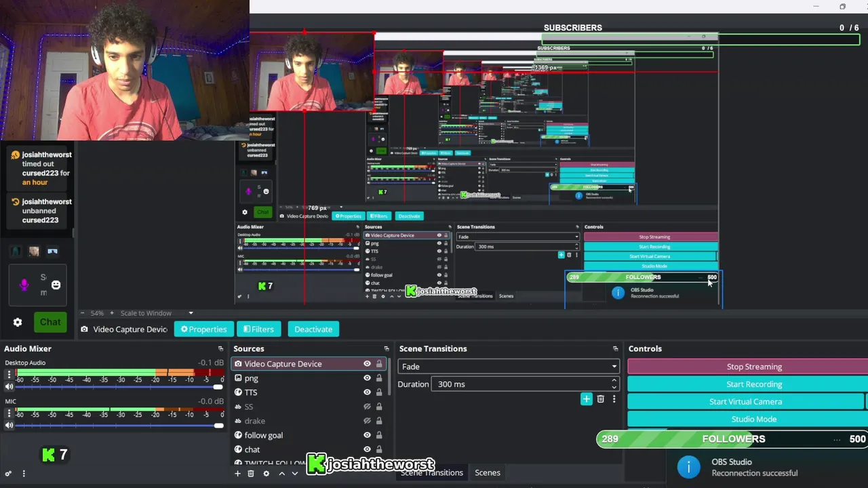Click the camera icon in source toolbar

pyautogui.click(x=85, y=329)
